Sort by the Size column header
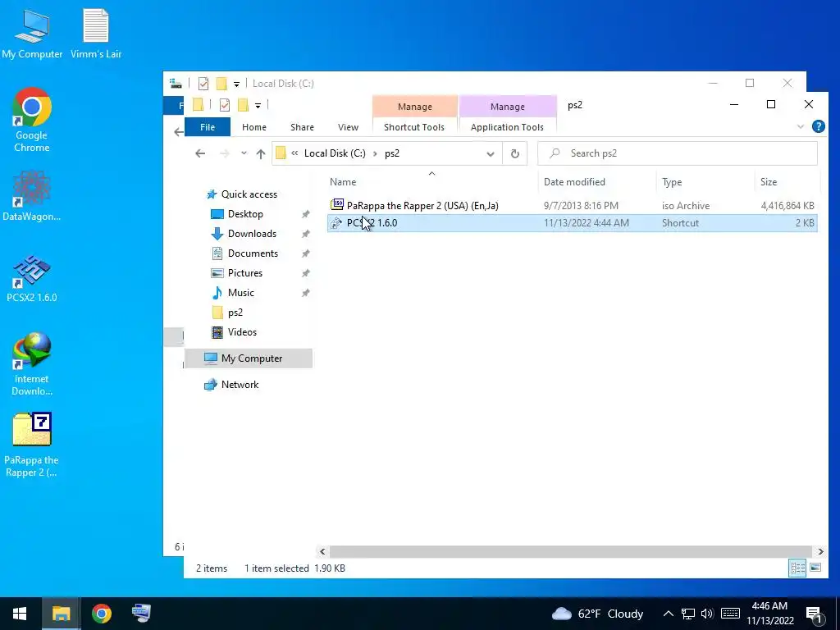The height and width of the screenshot is (630, 840). [x=787, y=181]
